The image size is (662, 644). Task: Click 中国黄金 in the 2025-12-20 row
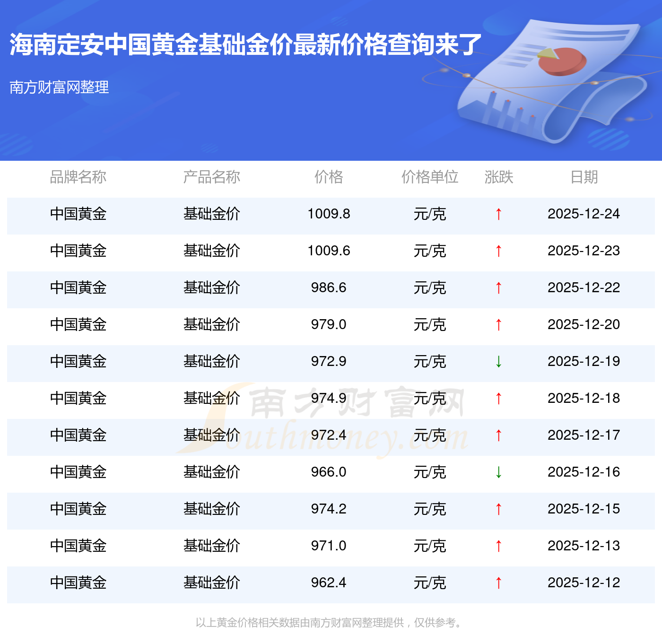pyautogui.click(x=78, y=324)
